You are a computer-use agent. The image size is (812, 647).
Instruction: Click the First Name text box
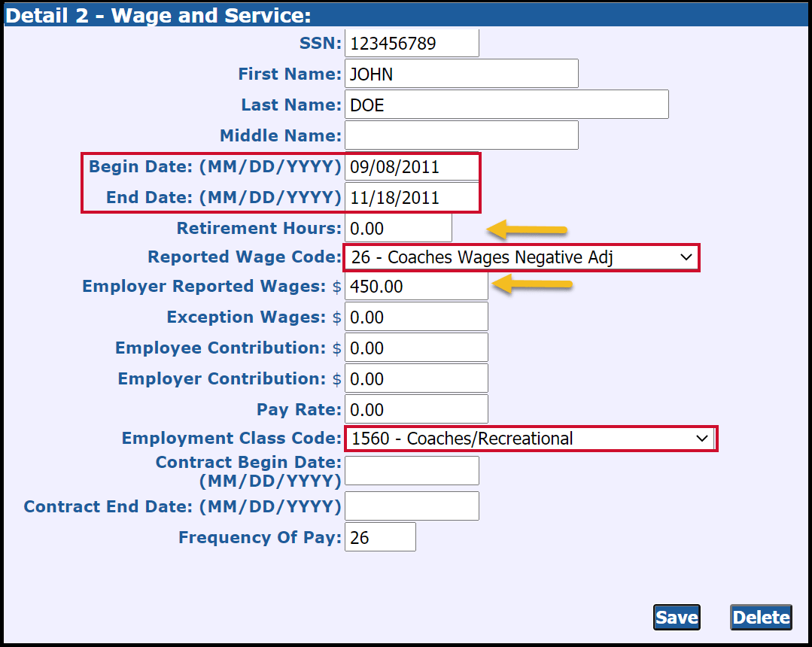coord(461,74)
